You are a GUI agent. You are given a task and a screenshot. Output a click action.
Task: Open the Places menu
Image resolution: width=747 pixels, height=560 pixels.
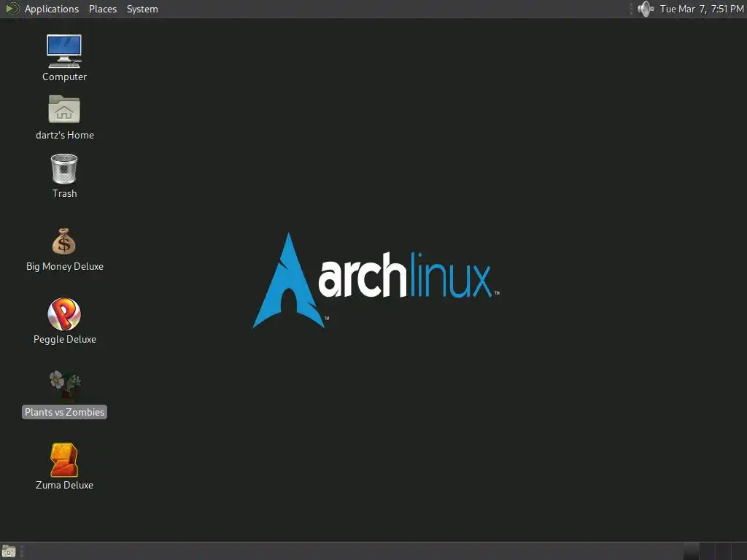click(x=103, y=9)
